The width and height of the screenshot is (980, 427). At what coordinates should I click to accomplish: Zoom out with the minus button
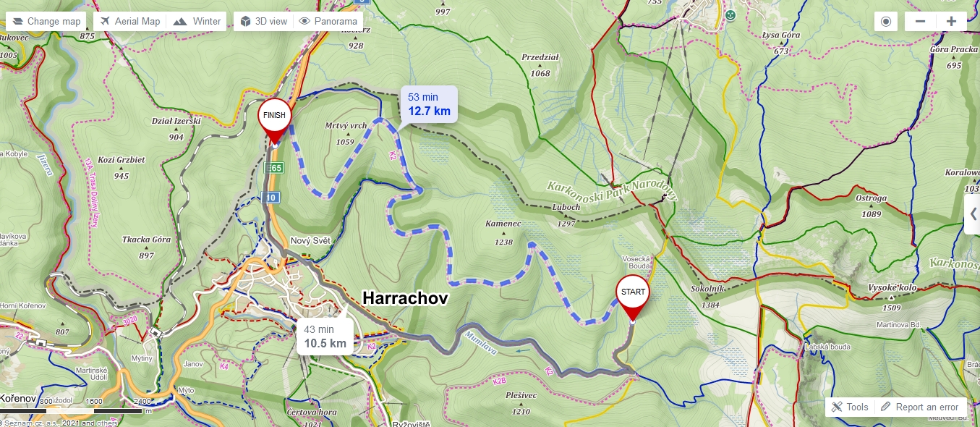tap(920, 22)
